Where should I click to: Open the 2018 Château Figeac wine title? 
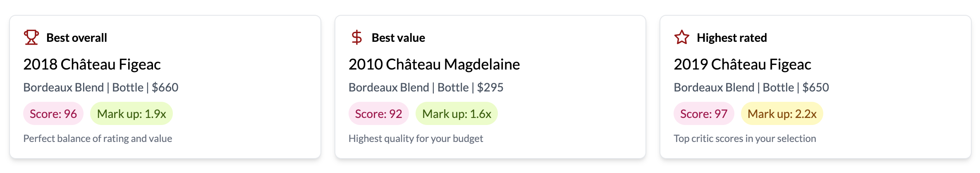click(x=92, y=65)
